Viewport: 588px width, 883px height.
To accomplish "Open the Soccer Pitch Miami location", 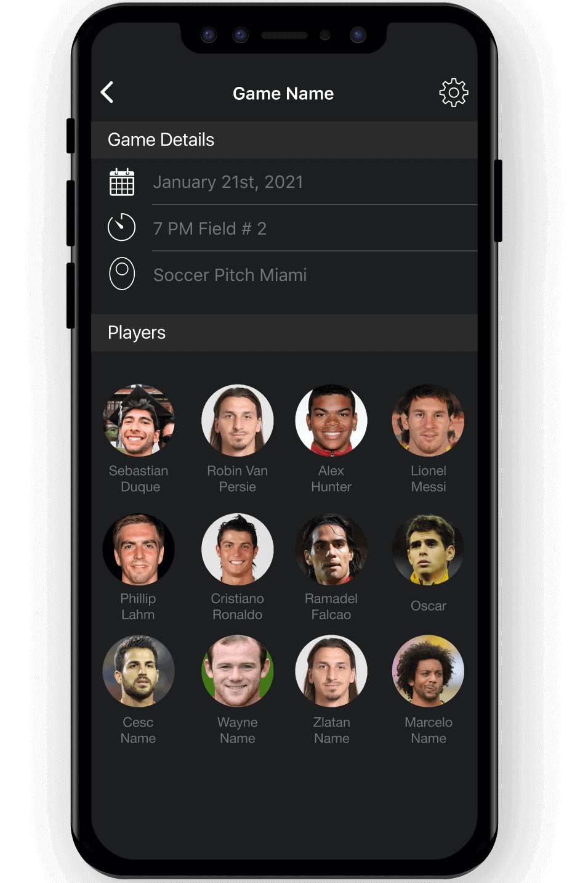I will point(315,275).
